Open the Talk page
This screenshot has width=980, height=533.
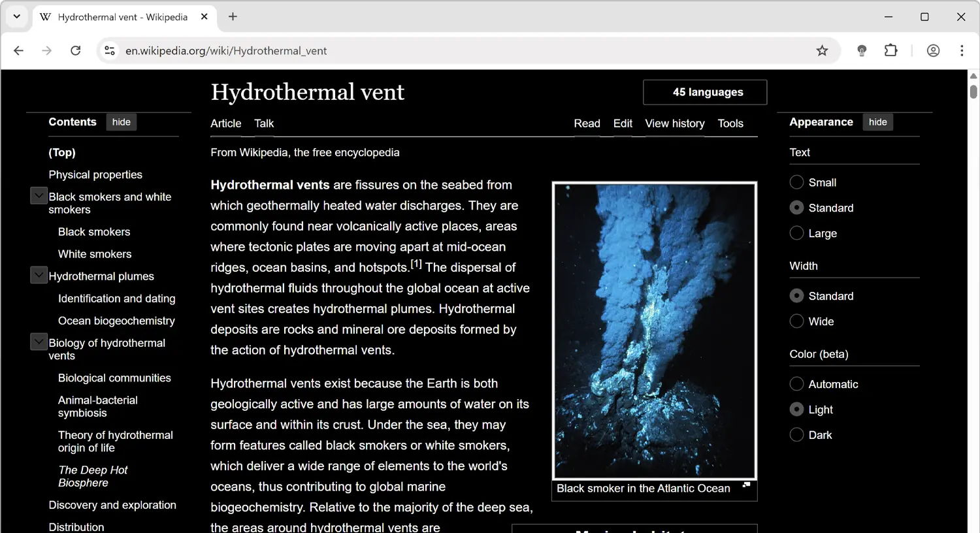264,123
